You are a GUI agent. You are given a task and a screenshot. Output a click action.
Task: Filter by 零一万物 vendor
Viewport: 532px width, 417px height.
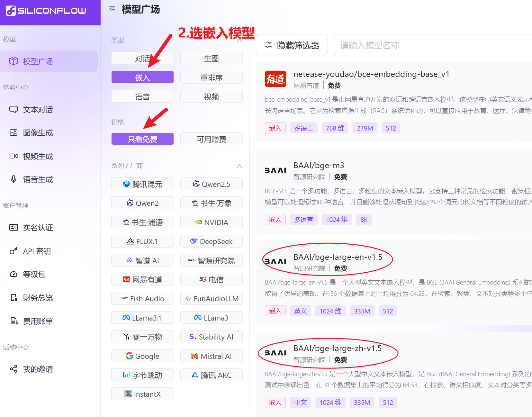(x=142, y=337)
